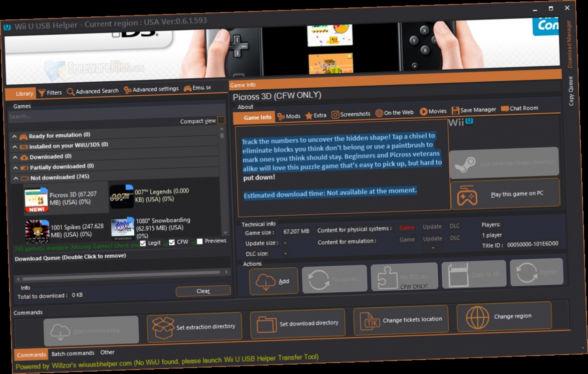
Task: Switch to bottom Commands tab
Action: tap(31, 355)
